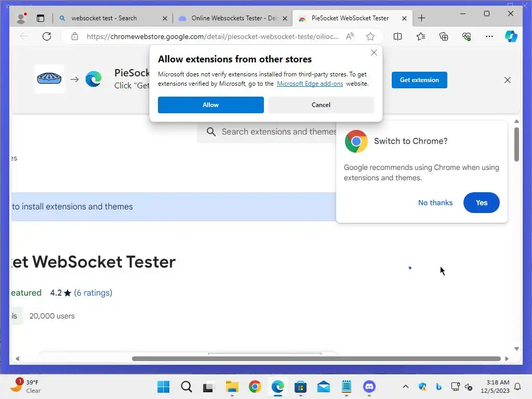Add this page to favorites star
The image size is (532, 399).
(x=370, y=36)
